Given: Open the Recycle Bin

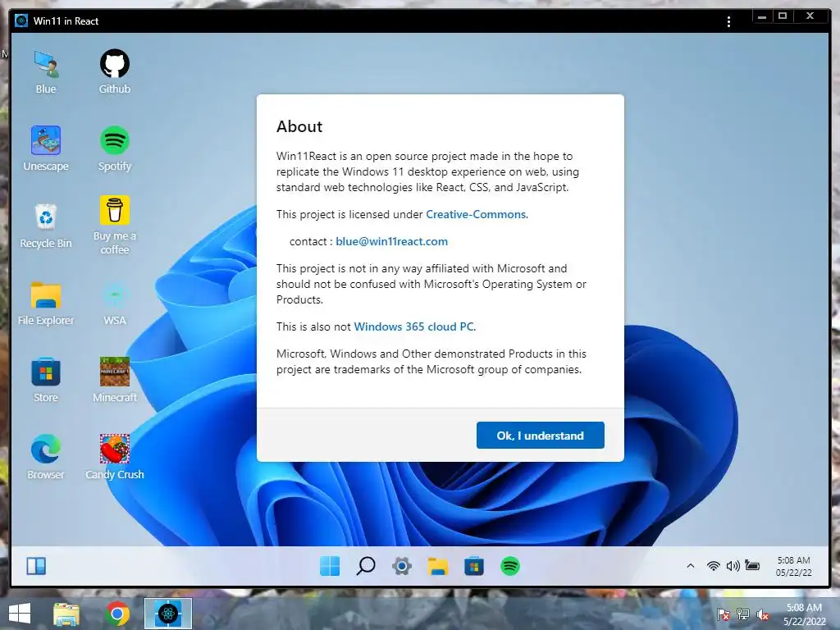Looking at the screenshot, I should pos(46,226).
